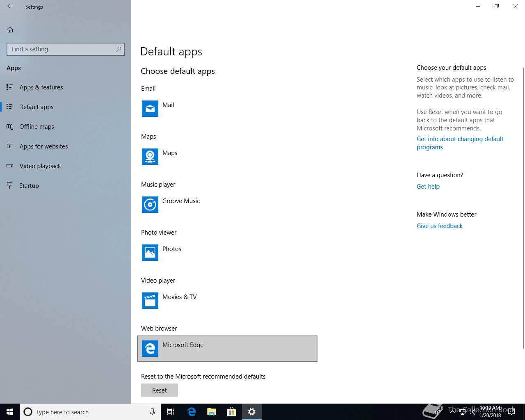This screenshot has height=420, width=525.
Task: Select Default apps in sidebar
Action: [66, 107]
